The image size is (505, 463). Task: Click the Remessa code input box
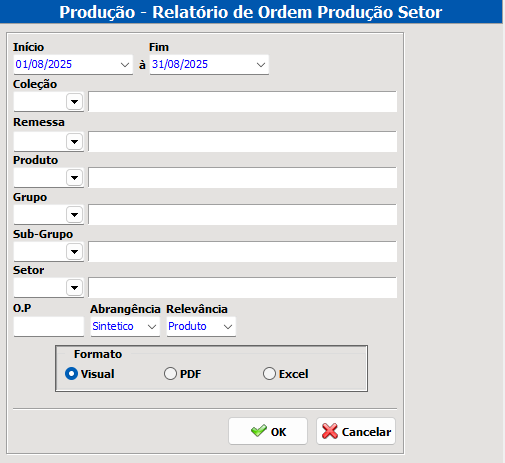40,142
